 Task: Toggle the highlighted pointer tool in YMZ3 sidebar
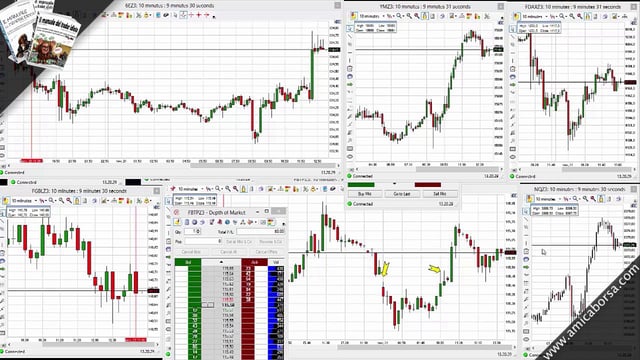[x=350, y=29]
